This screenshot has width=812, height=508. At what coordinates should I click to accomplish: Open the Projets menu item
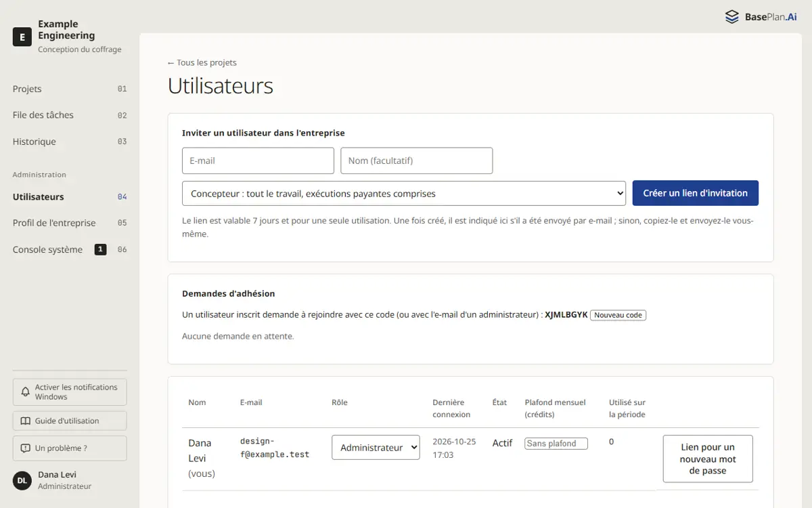[x=70, y=89]
